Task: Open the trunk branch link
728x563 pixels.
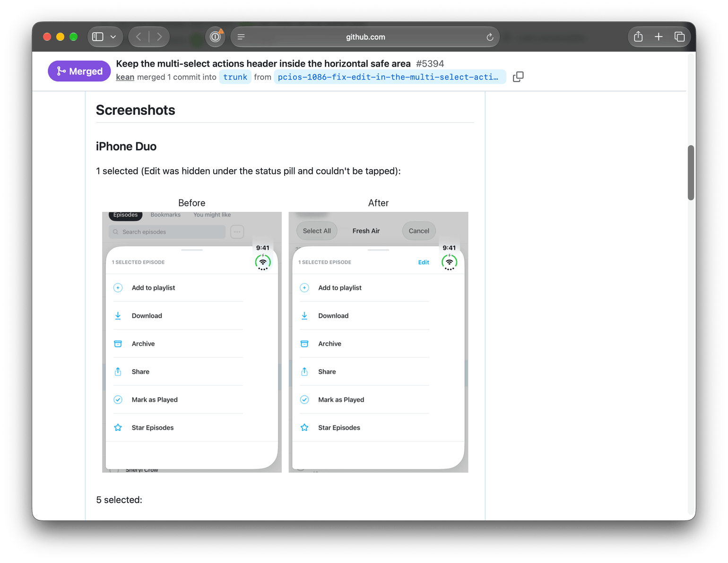Action: pyautogui.click(x=235, y=77)
